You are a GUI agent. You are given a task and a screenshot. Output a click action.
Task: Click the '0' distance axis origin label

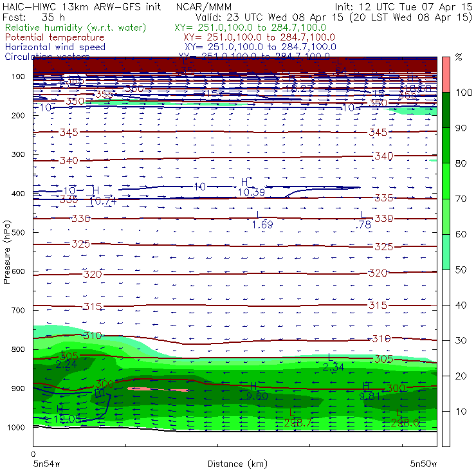click(33, 454)
